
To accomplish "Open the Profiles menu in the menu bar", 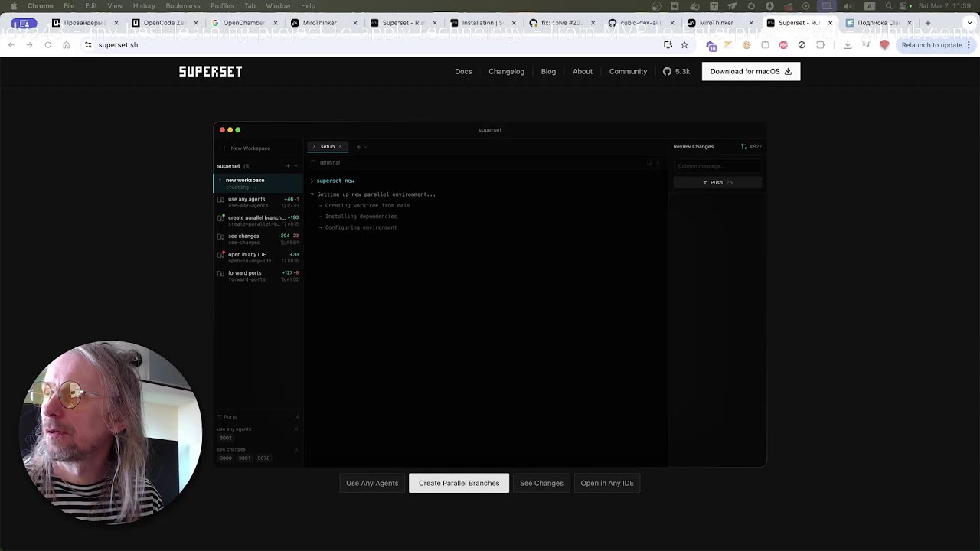I will [222, 6].
